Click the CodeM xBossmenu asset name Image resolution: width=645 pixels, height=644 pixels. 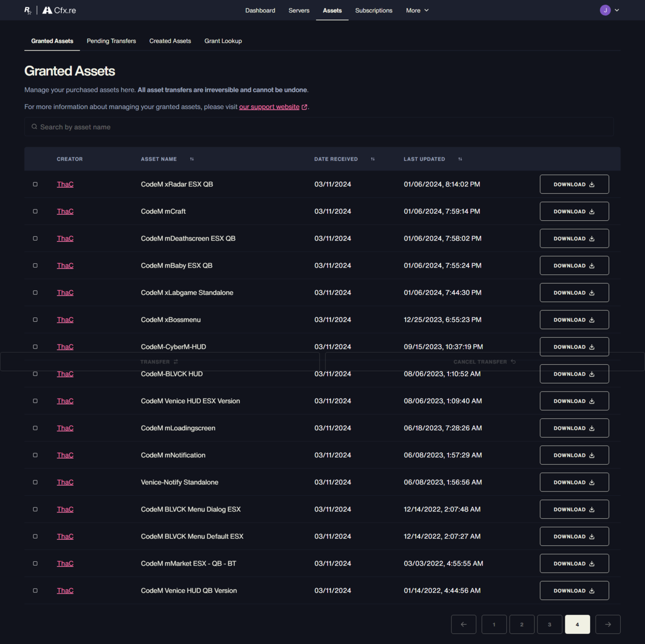tap(171, 320)
